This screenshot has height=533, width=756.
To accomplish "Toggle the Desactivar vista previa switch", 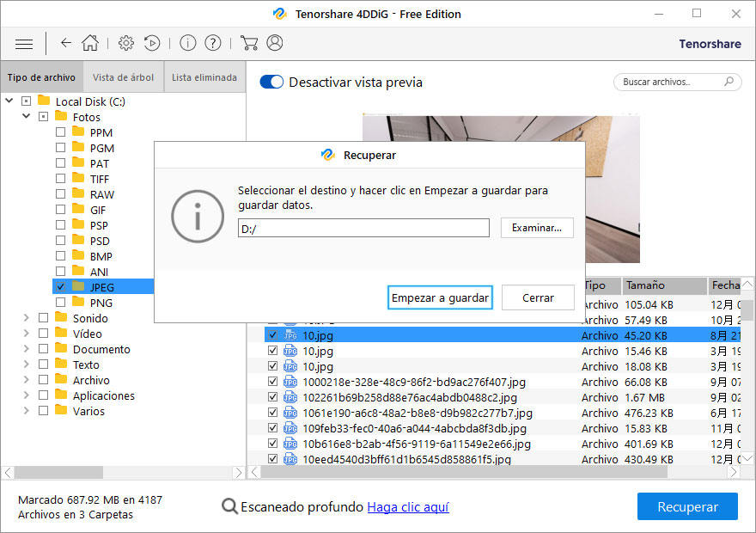I will click(x=271, y=82).
